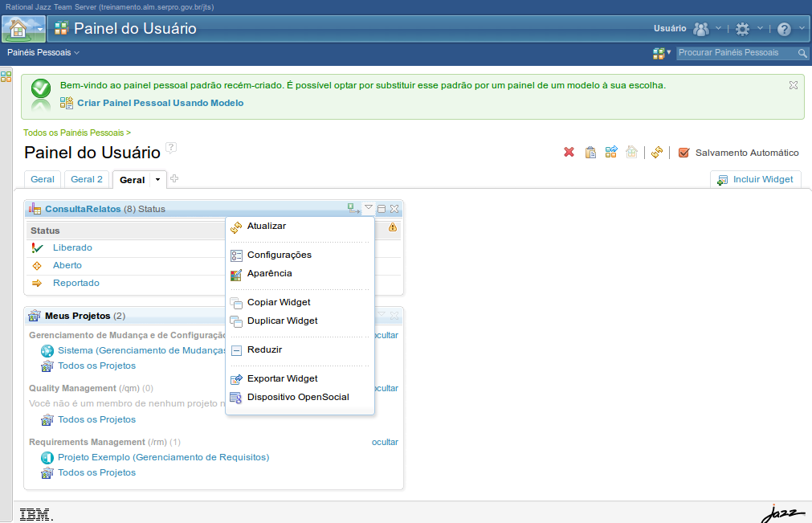Close the ConsultaRelatos widget

[x=394, y=209]
